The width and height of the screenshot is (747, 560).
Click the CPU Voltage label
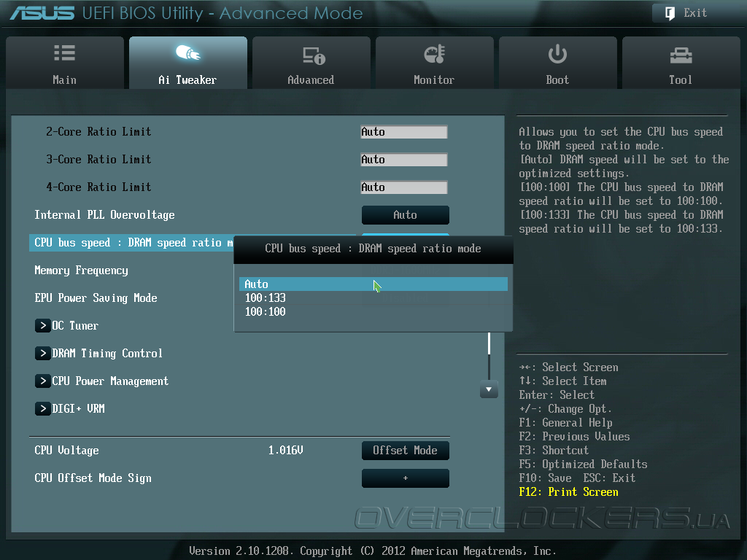click(66, 451)
